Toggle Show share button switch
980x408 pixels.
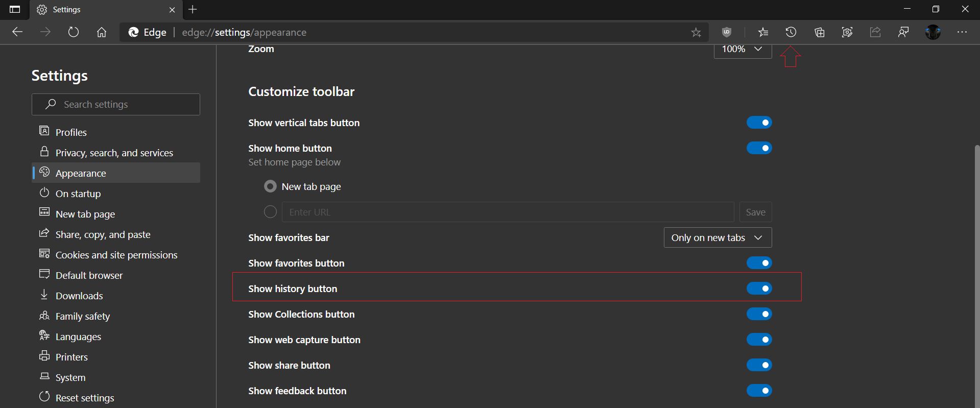[x=759, y=365]
